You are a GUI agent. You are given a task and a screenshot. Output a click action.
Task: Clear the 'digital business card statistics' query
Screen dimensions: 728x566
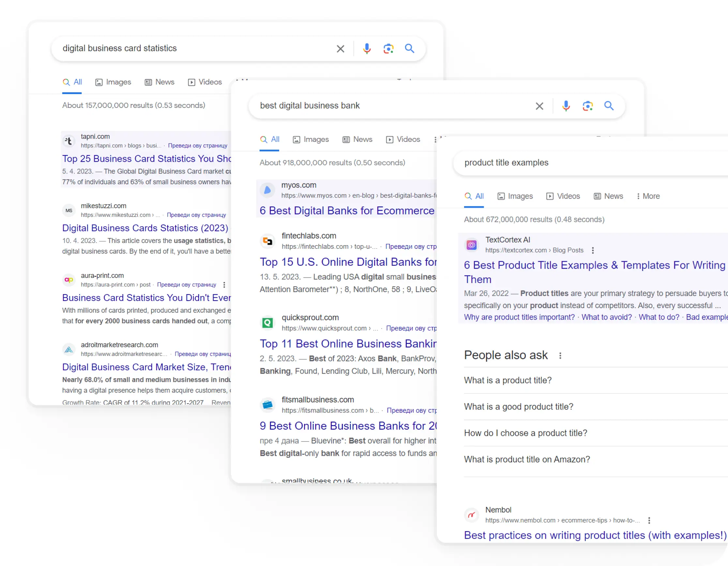340,49
